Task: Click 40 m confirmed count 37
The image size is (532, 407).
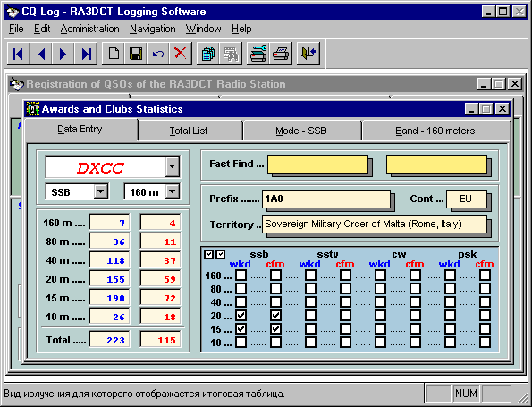Action: point(160,260)
